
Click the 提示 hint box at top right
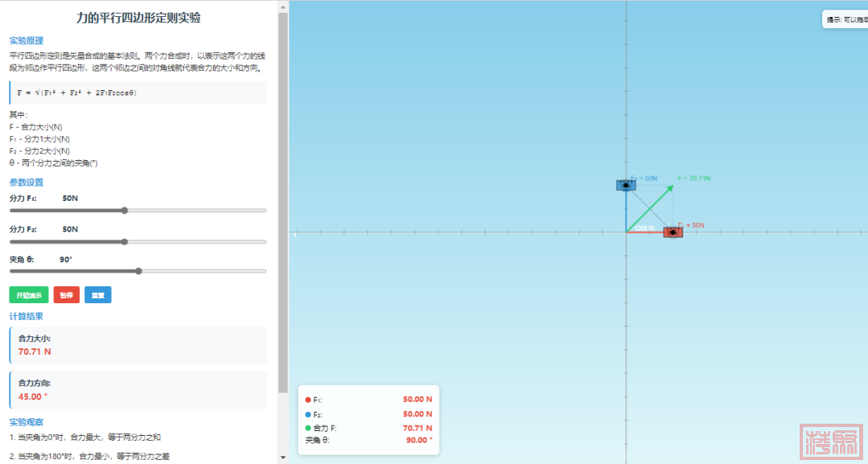pyautogui.click(x=844, y=19)
